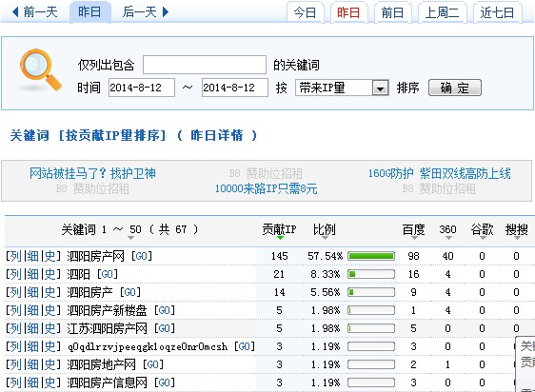This screenshot has height=392, width=535.
Task: Click GO link next to 泗阳房产
Action: pos(130,292)
